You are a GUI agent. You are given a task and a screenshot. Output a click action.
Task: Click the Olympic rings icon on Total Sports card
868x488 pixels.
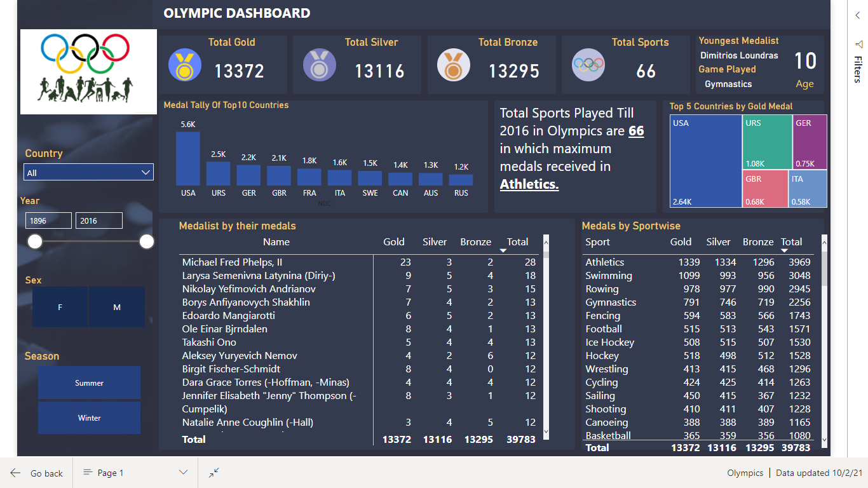tap(588, 64)
